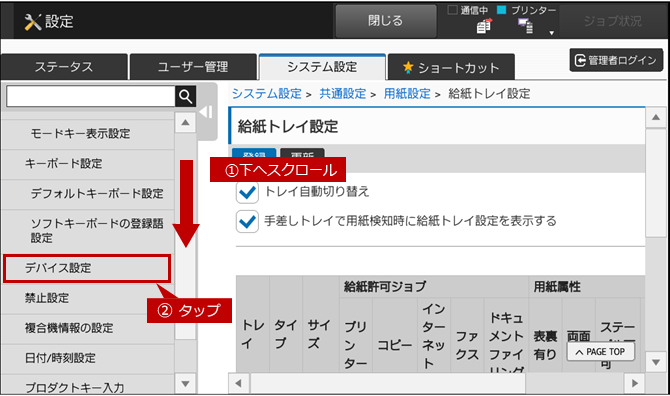Click the horizontal scrollbar thumb
Screen dimensions: 670x396
[388, 383]
